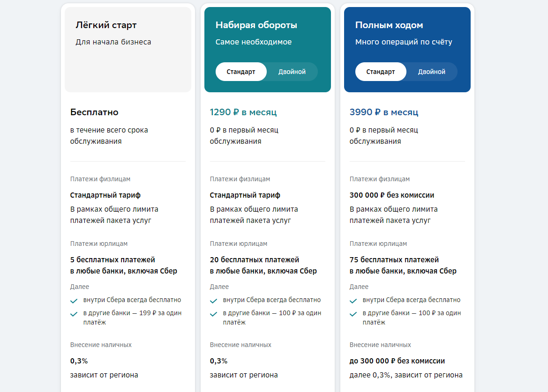Click checkmark by Сбер free in Лёгкий старт
This screenshot has height=392, width=548.
pyautogui.click(x=74, y=301)
